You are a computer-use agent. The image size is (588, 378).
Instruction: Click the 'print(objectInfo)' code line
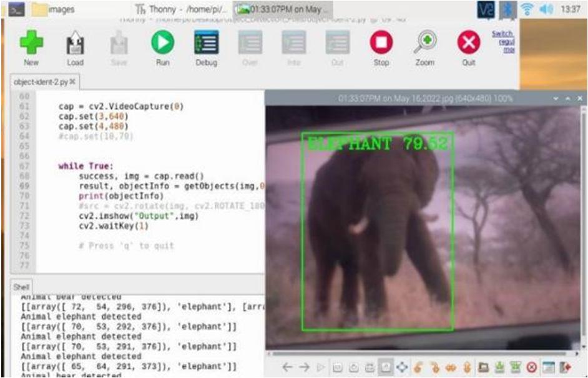pos(121,196)
